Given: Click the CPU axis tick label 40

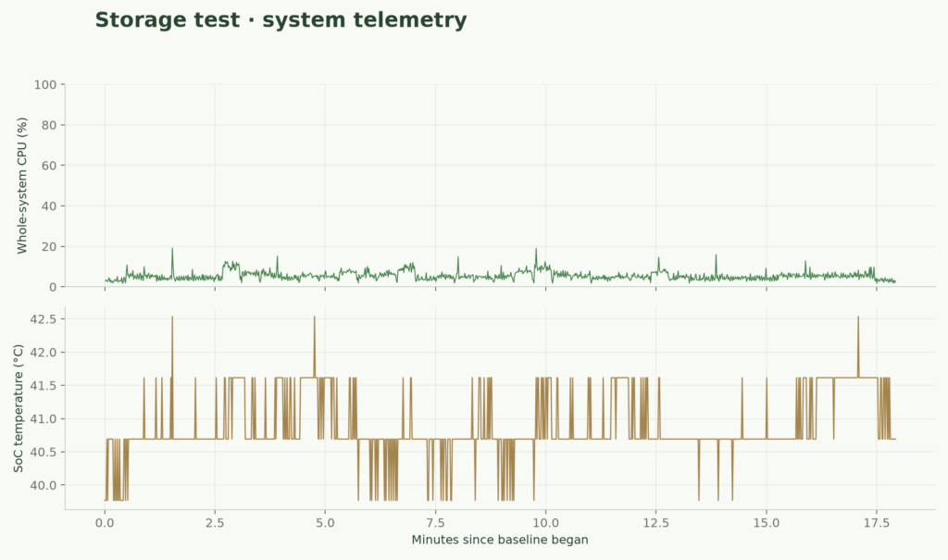Looking at the screenshot, I should [49, 206].
